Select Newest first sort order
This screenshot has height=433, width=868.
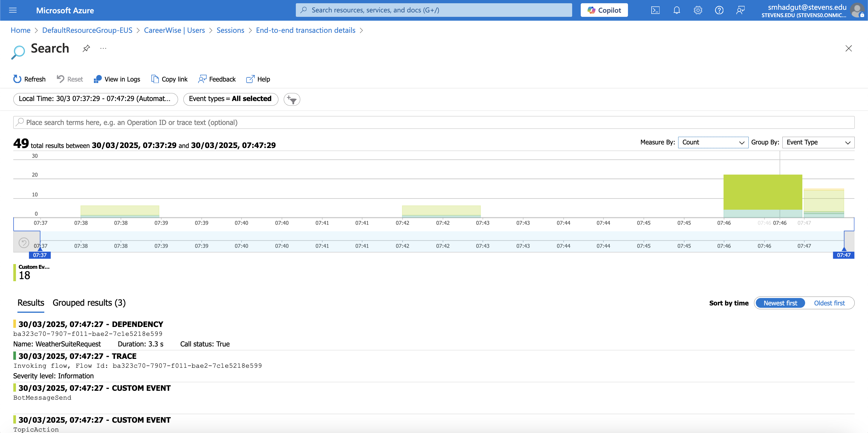coord(780,303)
